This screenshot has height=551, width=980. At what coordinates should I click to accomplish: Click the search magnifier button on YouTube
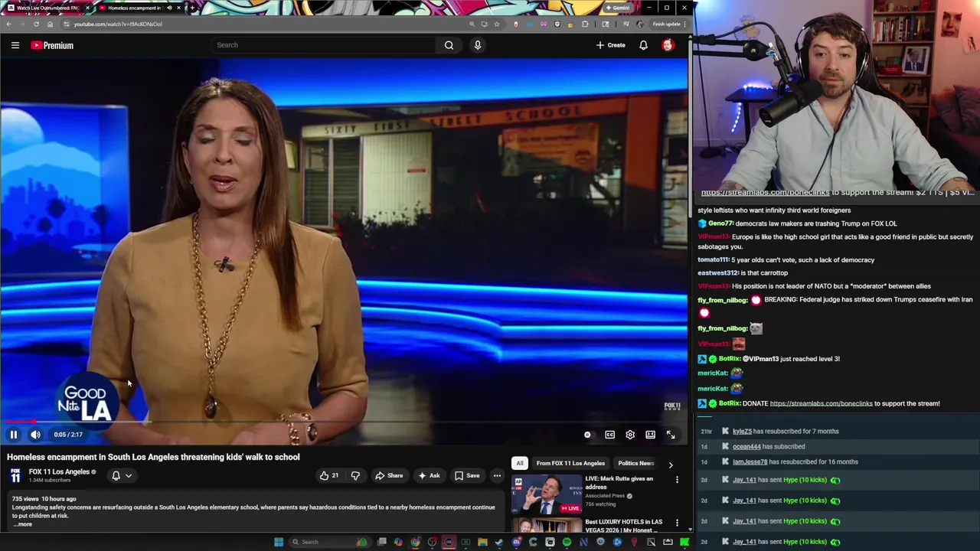point(449,45)
